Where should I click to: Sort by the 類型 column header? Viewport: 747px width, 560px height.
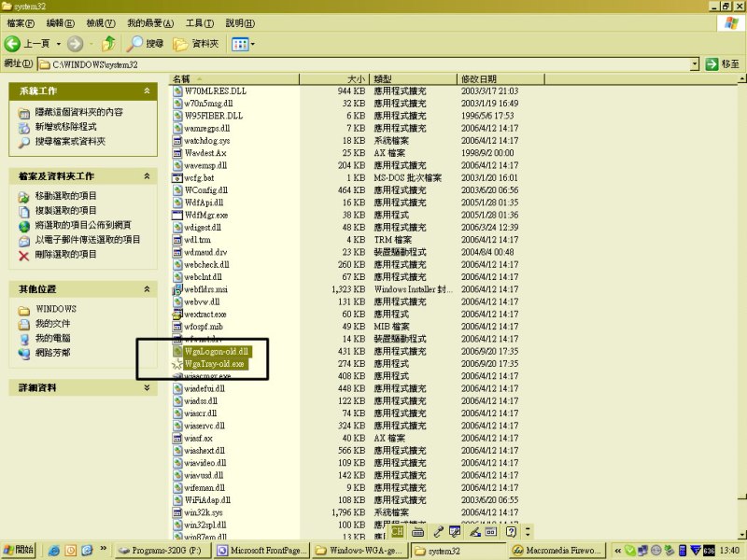(x=413, y=79)
